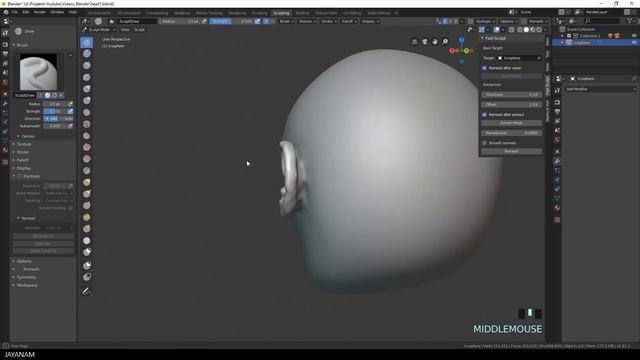Select the Layer sculpt brush tool
The height and width of the screenshot is (360, 640).
87,77
